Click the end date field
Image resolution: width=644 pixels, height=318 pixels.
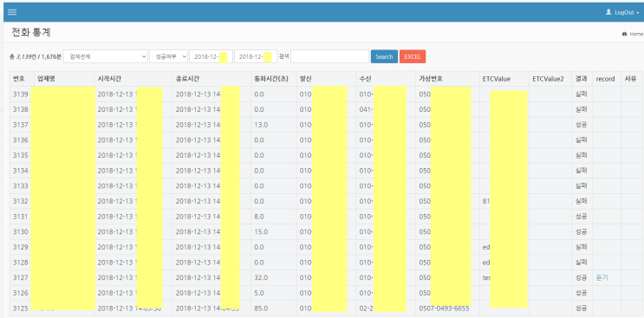pos(256,56)
